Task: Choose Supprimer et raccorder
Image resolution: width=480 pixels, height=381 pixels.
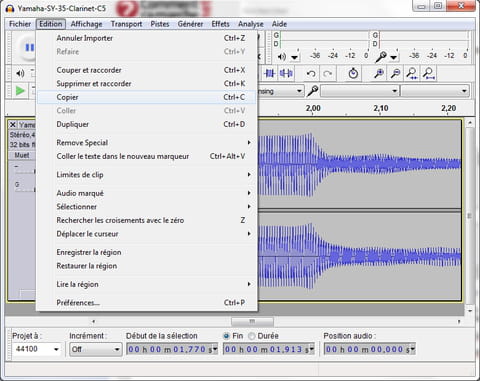Action: click(147, 84)
